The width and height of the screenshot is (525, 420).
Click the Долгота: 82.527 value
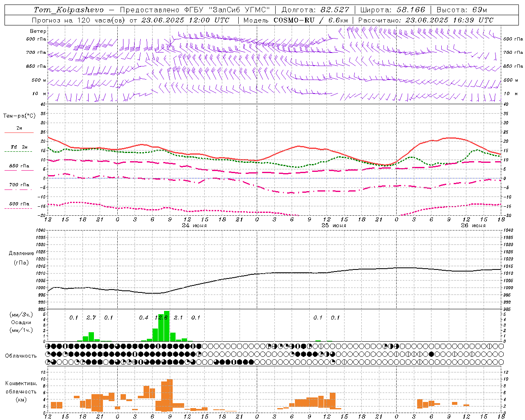point(315,10)
